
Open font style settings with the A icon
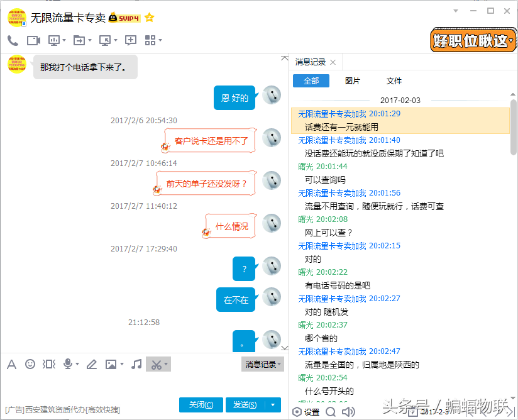point(11,363)
